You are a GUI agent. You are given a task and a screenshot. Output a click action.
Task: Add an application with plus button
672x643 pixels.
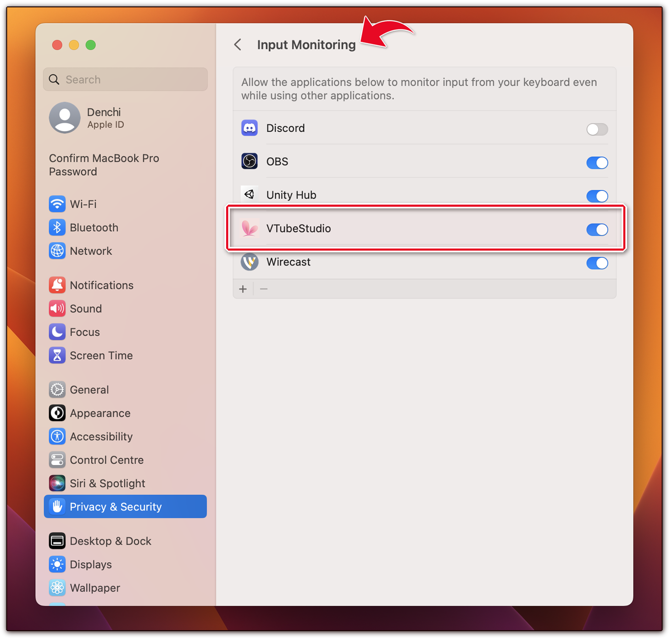coord(243,289)
